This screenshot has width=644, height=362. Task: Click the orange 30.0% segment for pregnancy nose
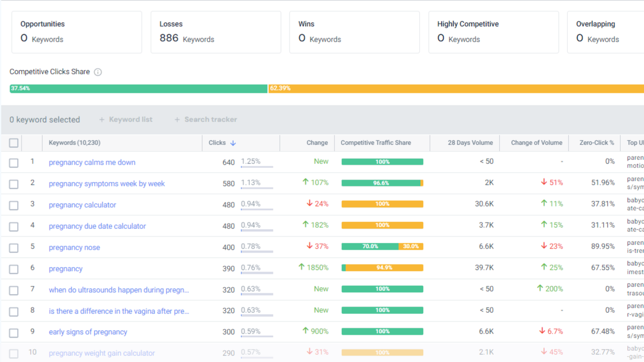pyautogui.click(x=411, y=246)
